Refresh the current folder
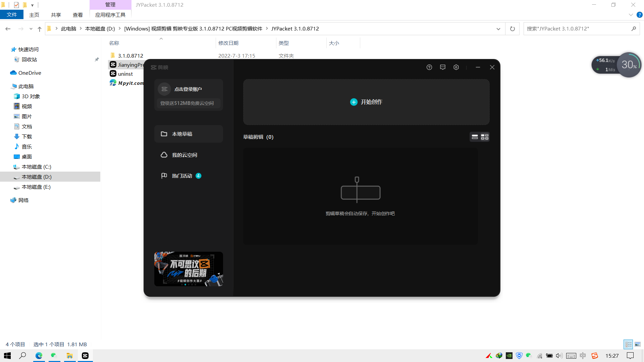The width and height of the screenshot is (644, 362). click(512, 29)
